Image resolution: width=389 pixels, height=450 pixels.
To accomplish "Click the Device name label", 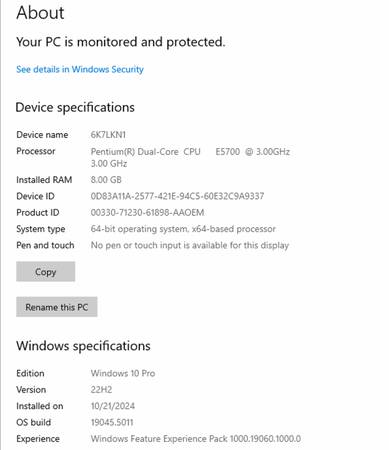I will (42, 135).
